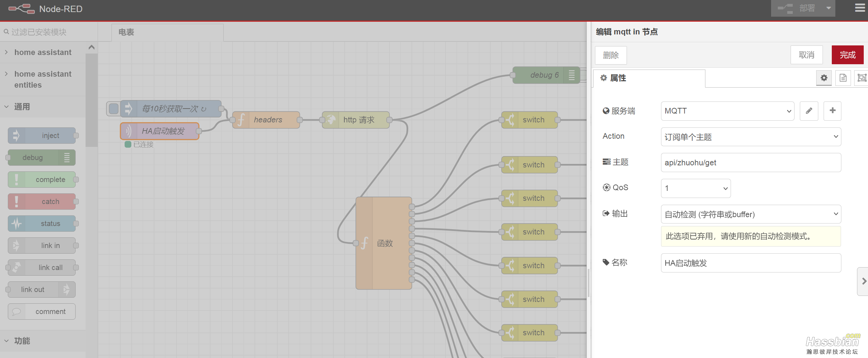The height and width of the screenshot is (358, 868).
Task: Select the fifth switch node from top
Action: 530,266
